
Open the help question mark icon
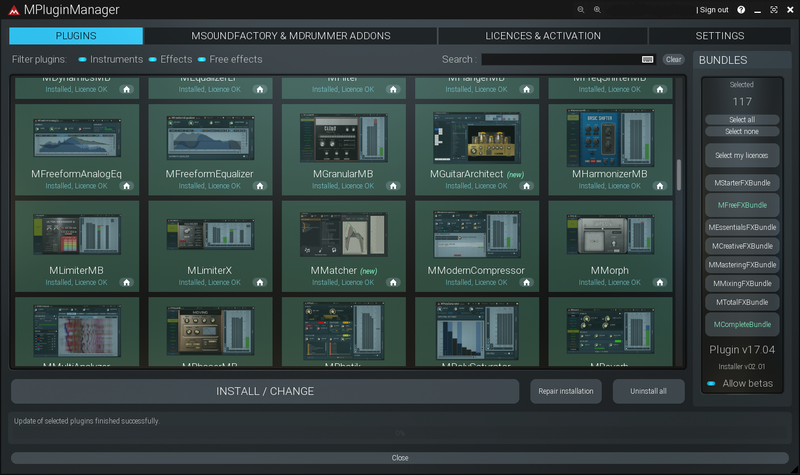click(741, 10)
